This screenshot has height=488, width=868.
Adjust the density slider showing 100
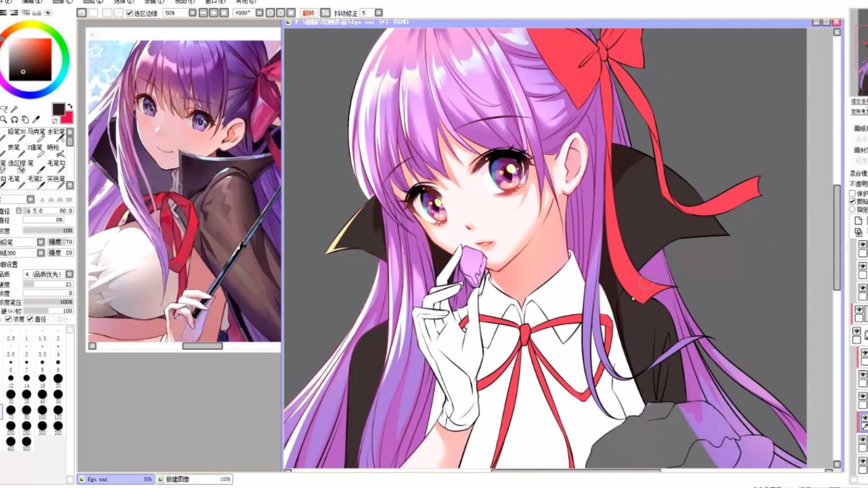coord(48,230)
